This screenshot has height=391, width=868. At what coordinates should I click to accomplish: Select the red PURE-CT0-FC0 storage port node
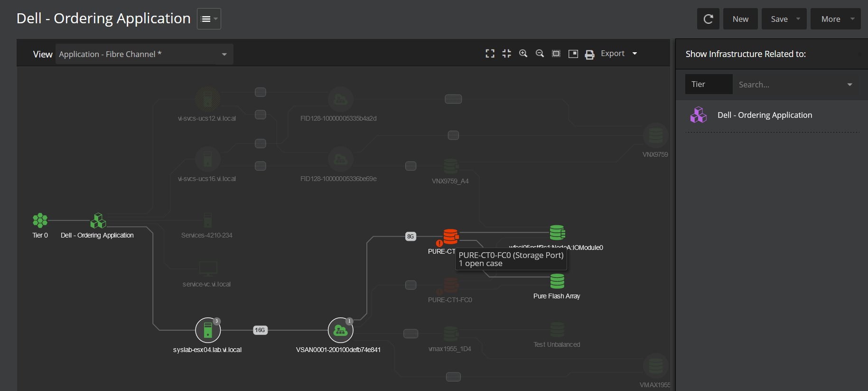point(451,236)
